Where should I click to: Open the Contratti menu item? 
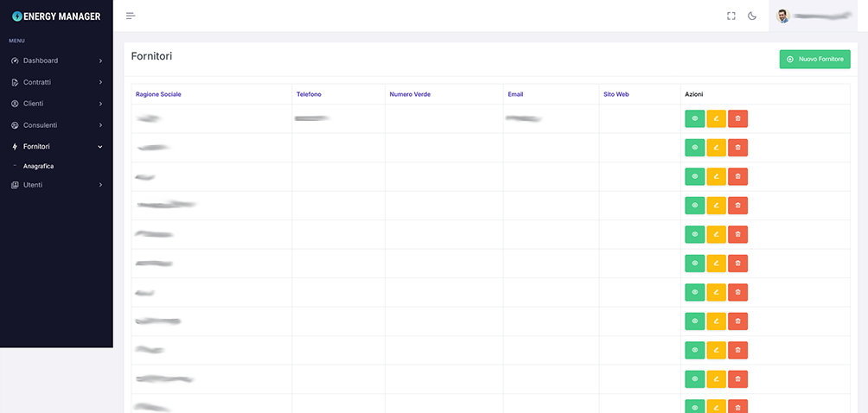(56, 82)
